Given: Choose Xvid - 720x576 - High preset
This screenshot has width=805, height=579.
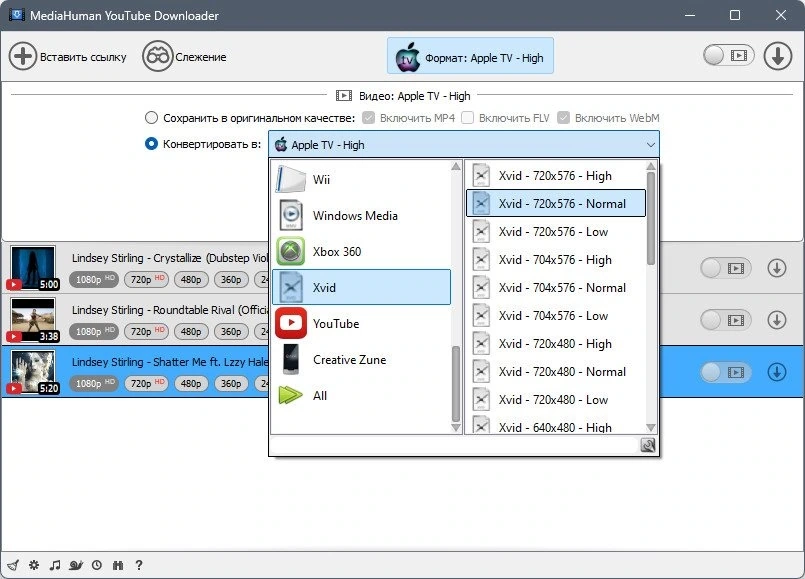Looking at the screenshot, I should click(x=555, y=176).
